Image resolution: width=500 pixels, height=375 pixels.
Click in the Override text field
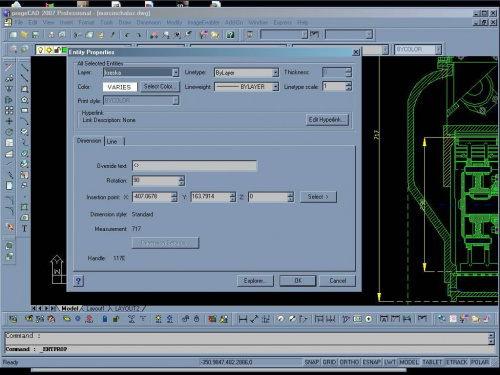click(194, 165)
